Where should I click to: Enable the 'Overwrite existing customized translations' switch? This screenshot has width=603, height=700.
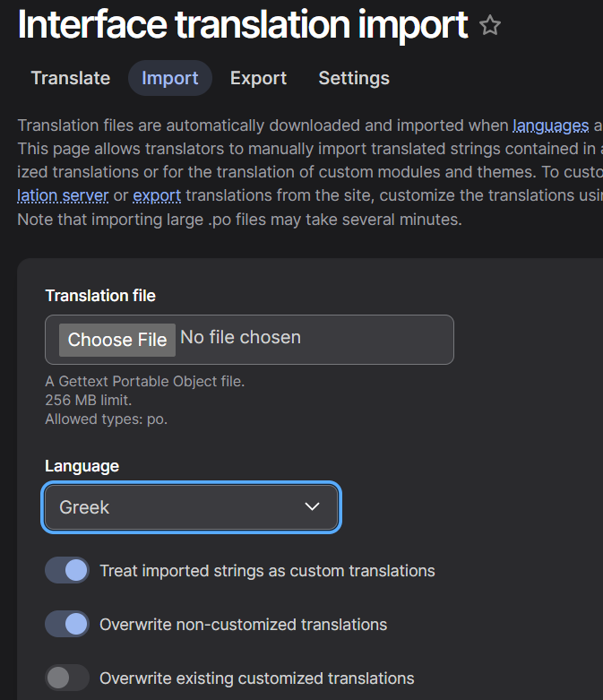(x=67, y=678)
